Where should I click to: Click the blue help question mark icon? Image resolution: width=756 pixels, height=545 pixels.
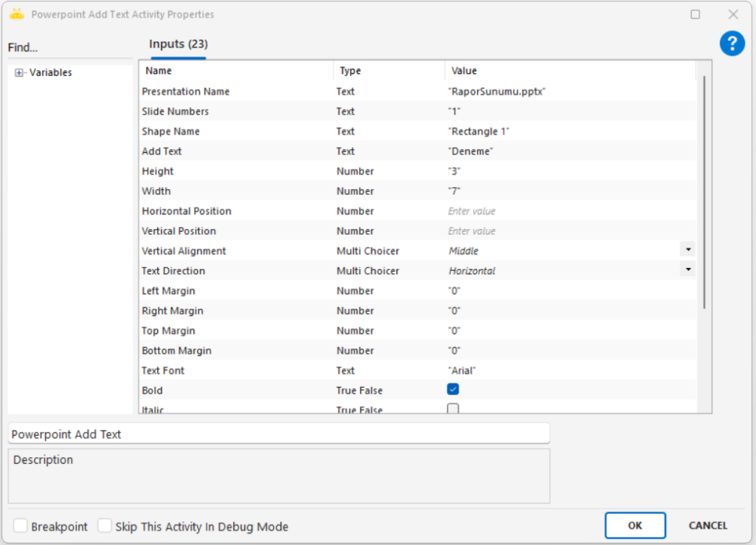[732, 44]
